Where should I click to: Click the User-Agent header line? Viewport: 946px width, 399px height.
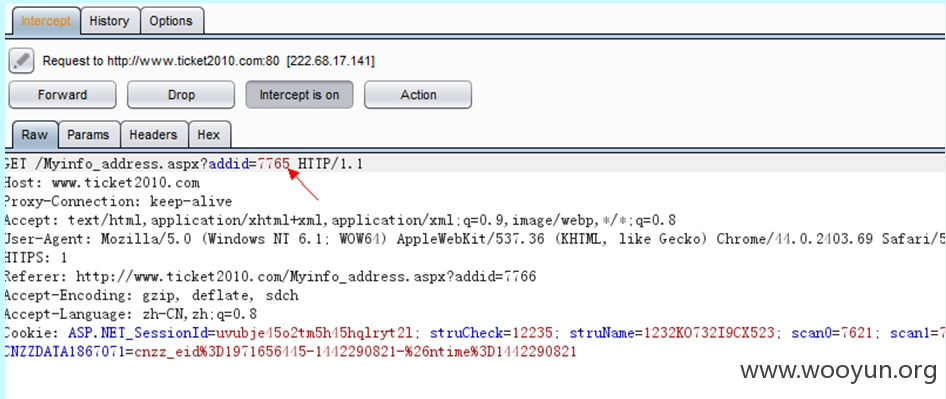point(474,238)
